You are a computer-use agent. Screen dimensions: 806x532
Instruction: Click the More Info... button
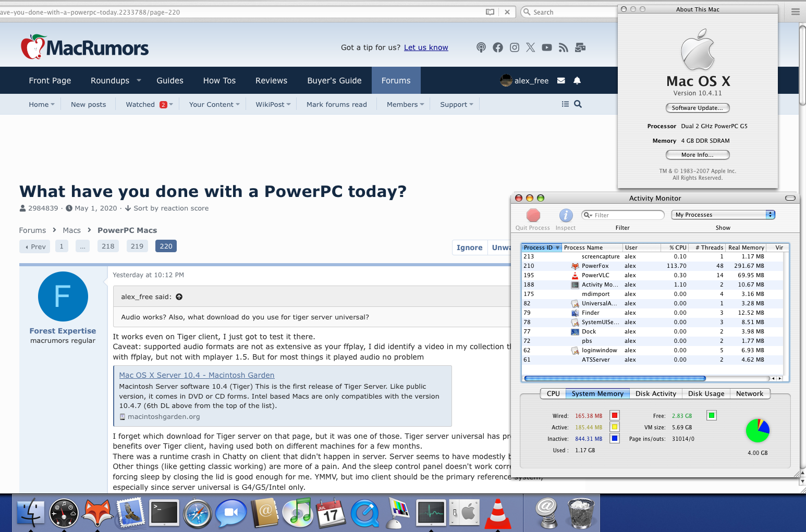698,155
